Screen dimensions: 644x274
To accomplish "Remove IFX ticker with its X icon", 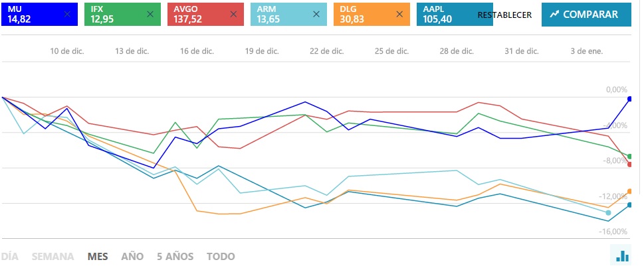I will (150, 15).
